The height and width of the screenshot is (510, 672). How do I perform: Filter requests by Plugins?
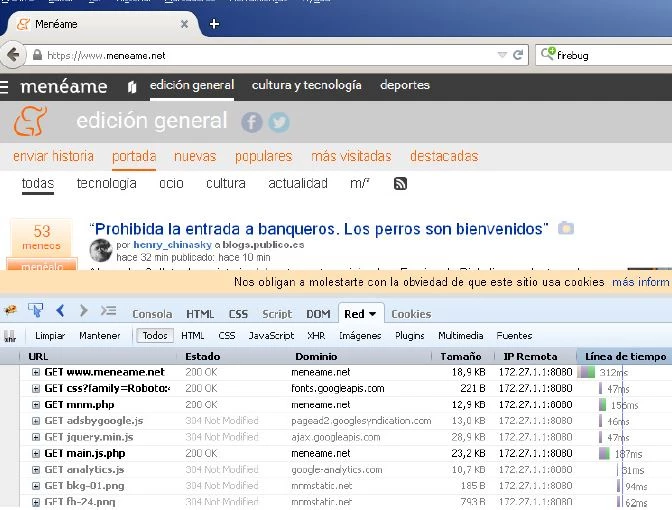[x=410, y=336]
